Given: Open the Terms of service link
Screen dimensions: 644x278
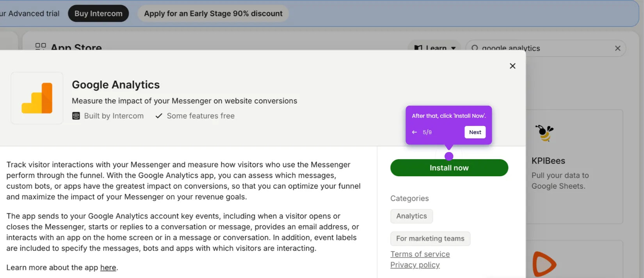Looking at the screenshot, I should point(420,254).
